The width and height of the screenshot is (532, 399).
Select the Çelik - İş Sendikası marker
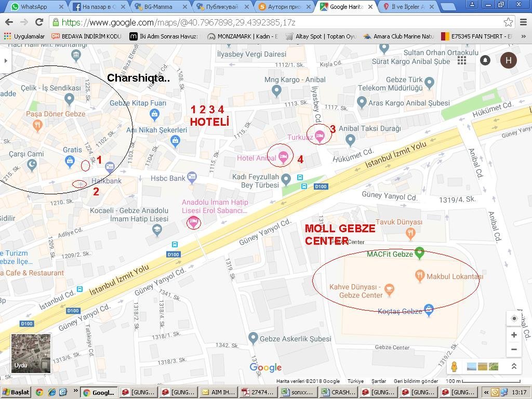69,99
